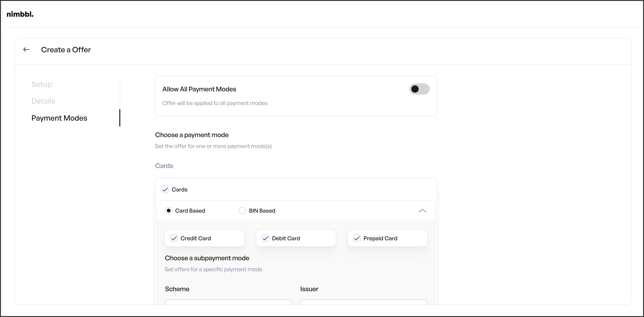
Task: Collapse the Card Based section with the chevron
Action: [422, 211]
